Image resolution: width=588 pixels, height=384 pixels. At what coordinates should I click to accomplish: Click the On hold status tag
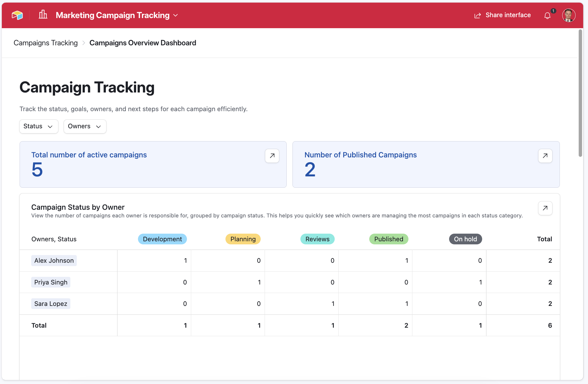(x=466, y=239)
